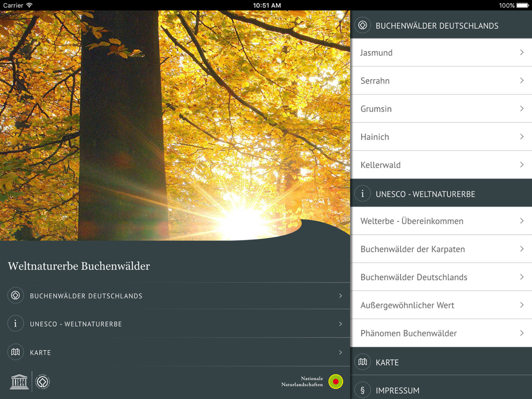Tap chevron on left UNESCO - WELTNATURERBE row
532x399 pixels.
click(340, 324)
